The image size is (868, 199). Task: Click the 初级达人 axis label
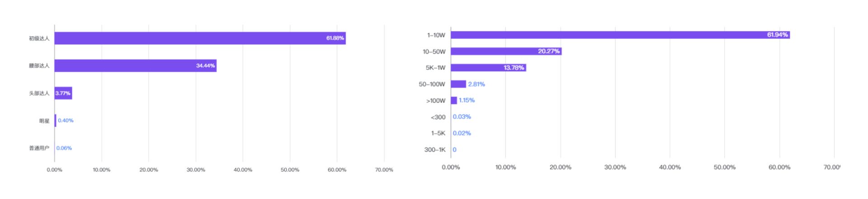coord(39,39)
